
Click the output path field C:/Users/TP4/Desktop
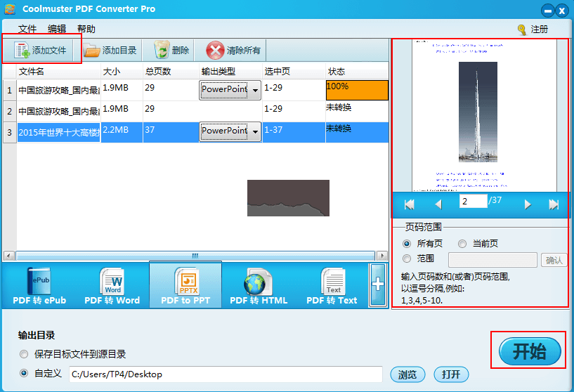pos(226,374)
